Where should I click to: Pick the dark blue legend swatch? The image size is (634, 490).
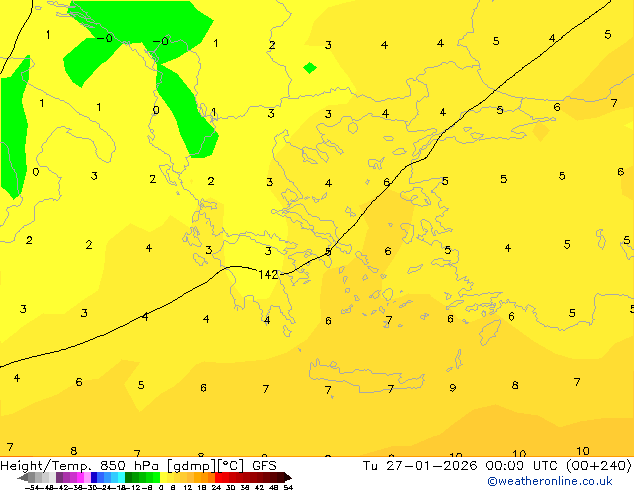(x=94, y=477)
